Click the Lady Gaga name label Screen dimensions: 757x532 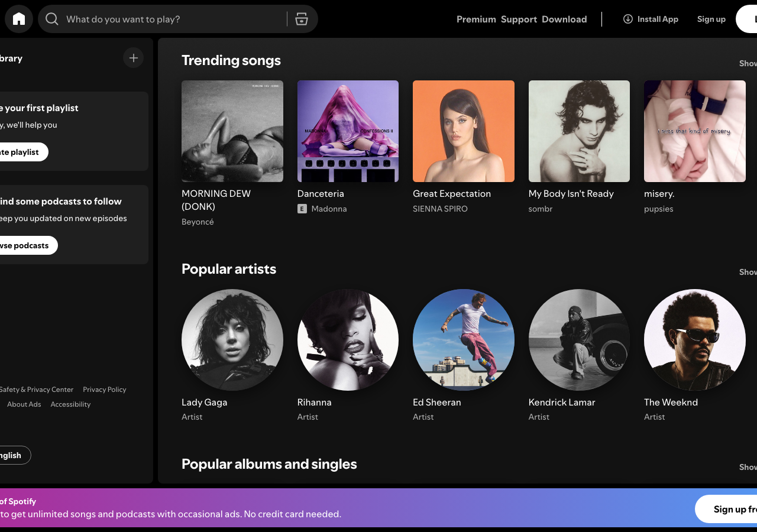coord(205,402)
